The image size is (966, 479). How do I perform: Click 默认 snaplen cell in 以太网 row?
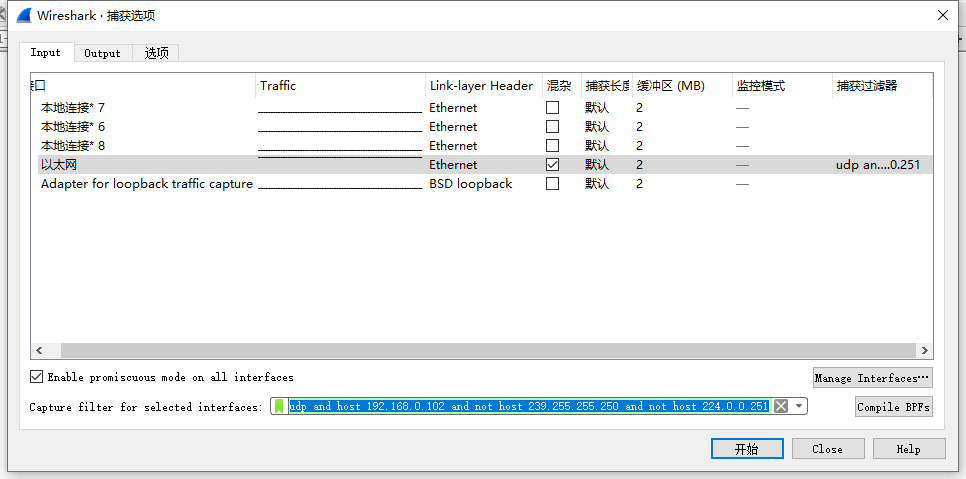click(596, 165)
